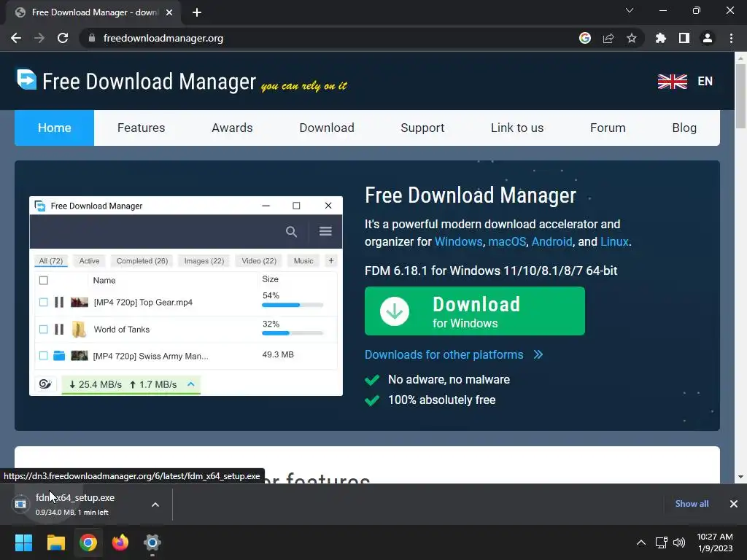Open folder icon for Swiss Army Man
Screen dimensions: 747x560
click(x=59, y=355)
